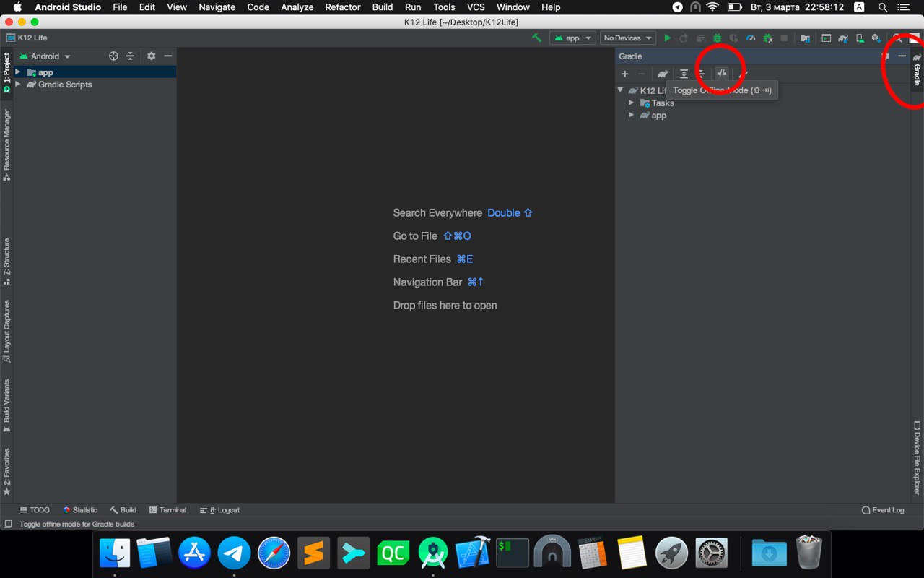The image size is (924, 578).
Task: Click the green Debug bug icon
Action: [717, 38]
